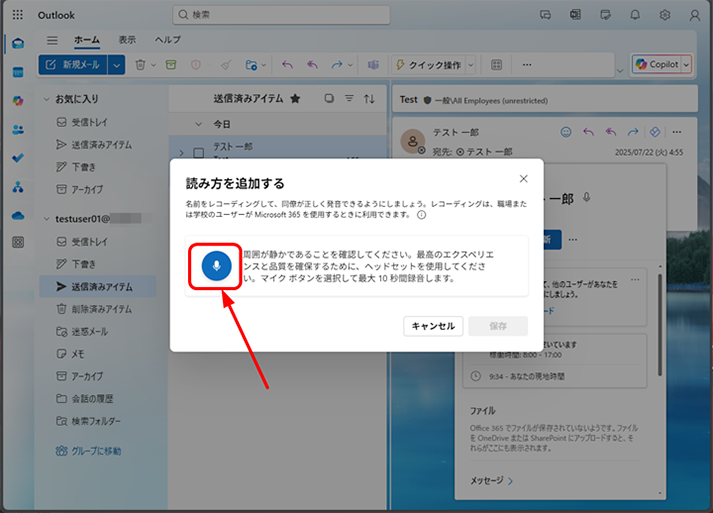Click the Delete trash icon in ribbon

(x=140, y=65)
